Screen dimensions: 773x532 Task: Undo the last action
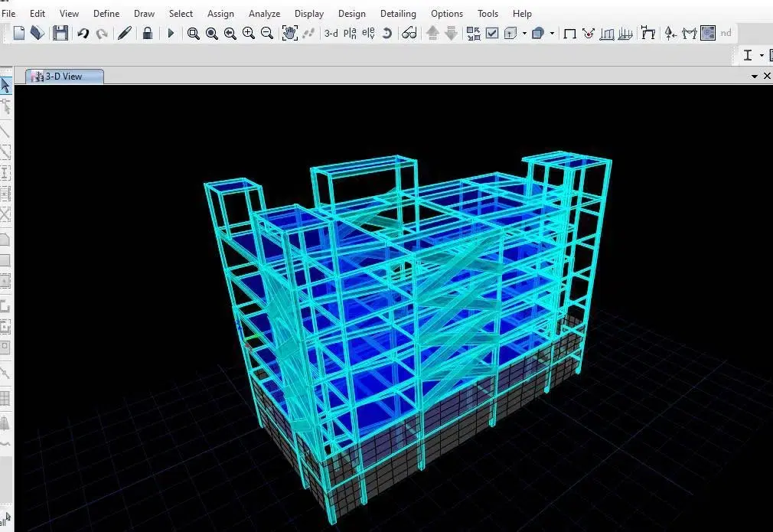pos(83,33)
